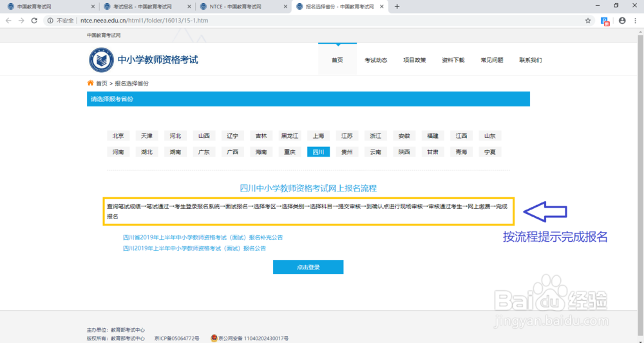Select province 安徽
Screen dimensions: 644x343
pos(404,136)
